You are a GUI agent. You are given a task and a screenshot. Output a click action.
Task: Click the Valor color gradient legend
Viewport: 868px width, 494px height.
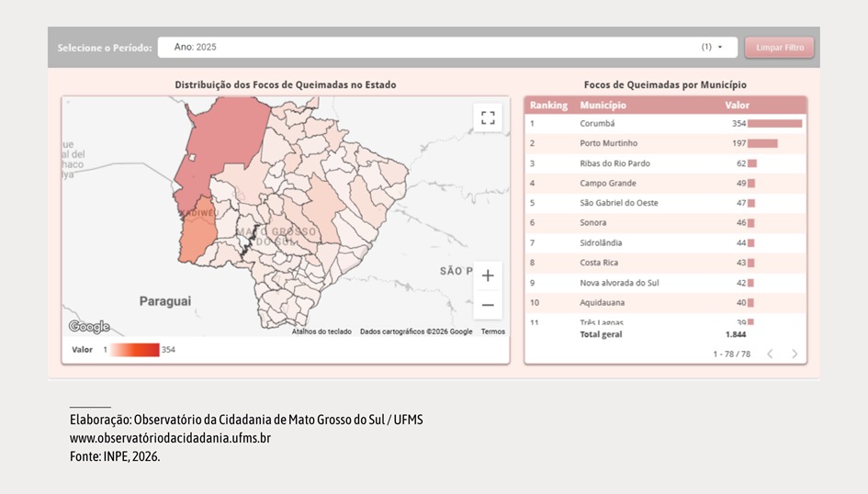pyautogui.click(x=134, y=350)
